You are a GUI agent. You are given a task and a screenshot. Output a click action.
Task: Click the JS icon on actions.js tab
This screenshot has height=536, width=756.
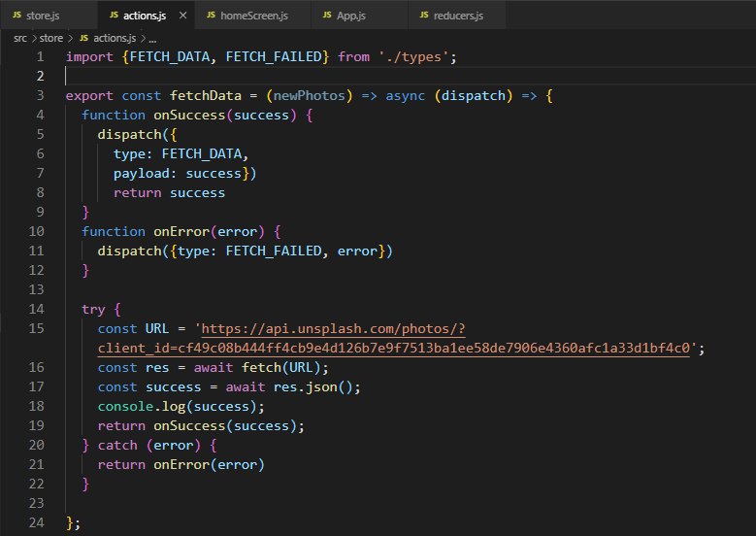pyautogui.click(x=114, y=15)
